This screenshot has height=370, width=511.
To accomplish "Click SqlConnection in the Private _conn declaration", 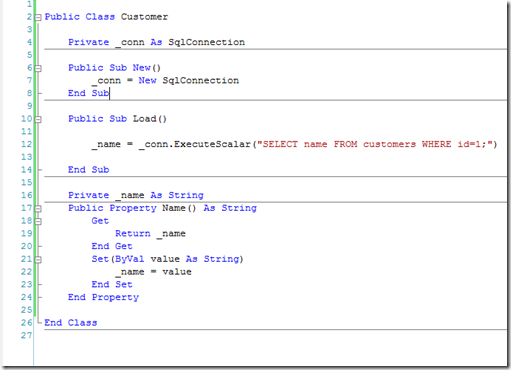I will coord(206,42).
